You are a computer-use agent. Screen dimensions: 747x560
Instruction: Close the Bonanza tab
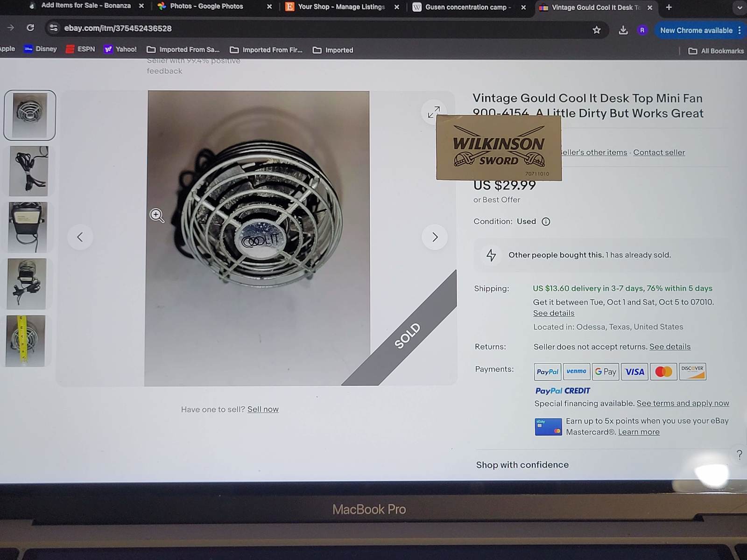coord(141,6)
